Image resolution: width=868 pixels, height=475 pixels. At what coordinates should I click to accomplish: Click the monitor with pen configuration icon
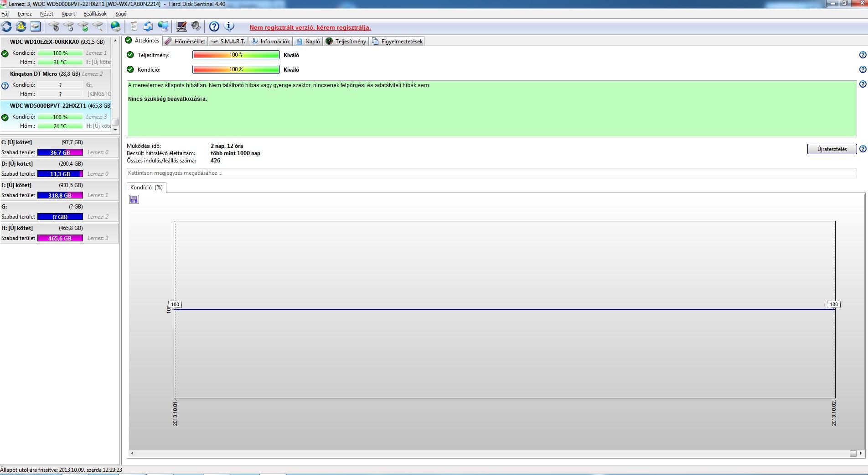click(x=181, y=26)
